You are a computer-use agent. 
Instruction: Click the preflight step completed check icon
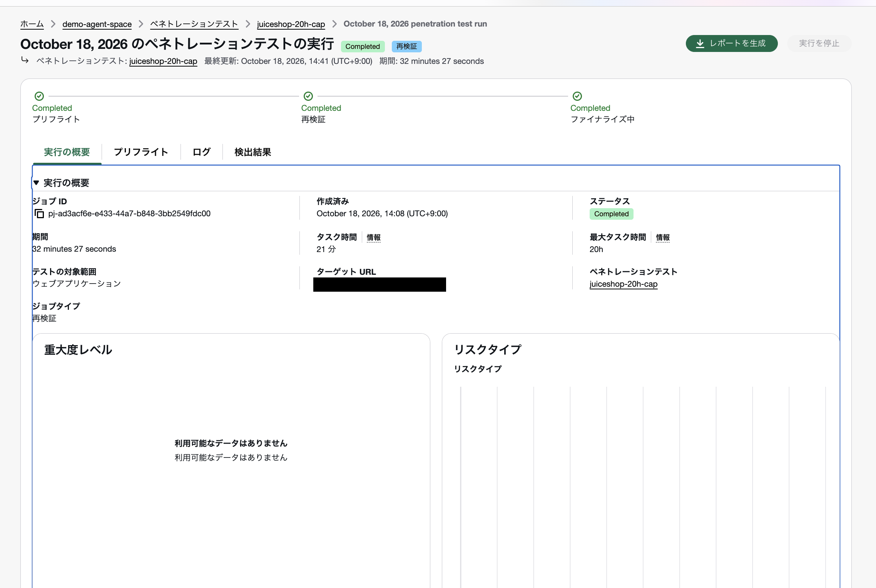point(39,96)
